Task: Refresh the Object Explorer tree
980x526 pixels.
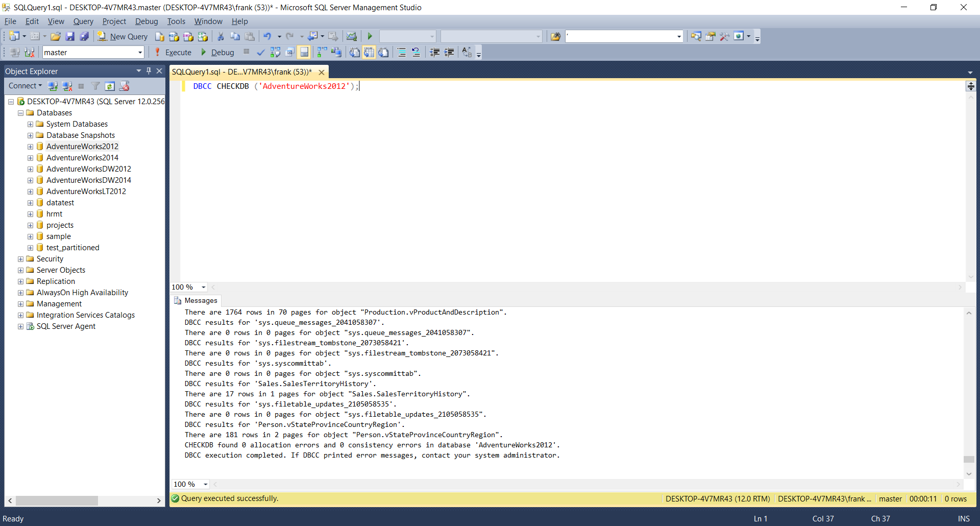Action: (x=110, y=86)
